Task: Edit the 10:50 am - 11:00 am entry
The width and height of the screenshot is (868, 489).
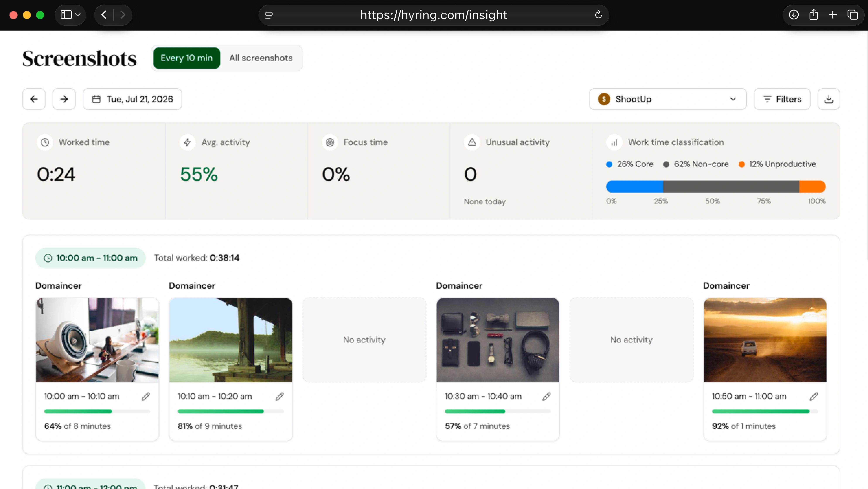Action: click(813, 396)
